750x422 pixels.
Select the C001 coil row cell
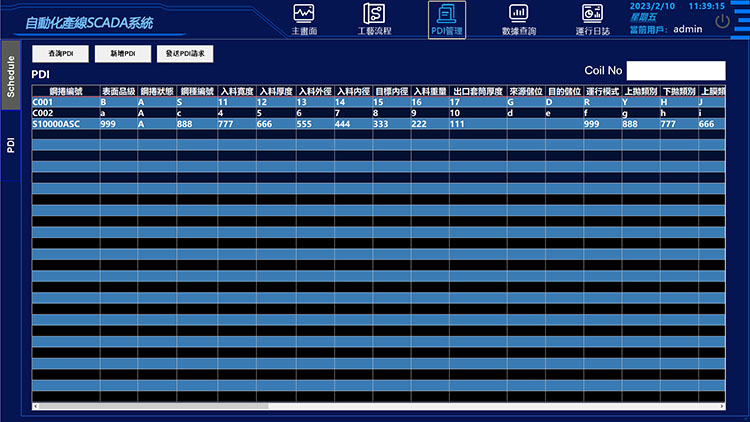[x=66, y=102]
